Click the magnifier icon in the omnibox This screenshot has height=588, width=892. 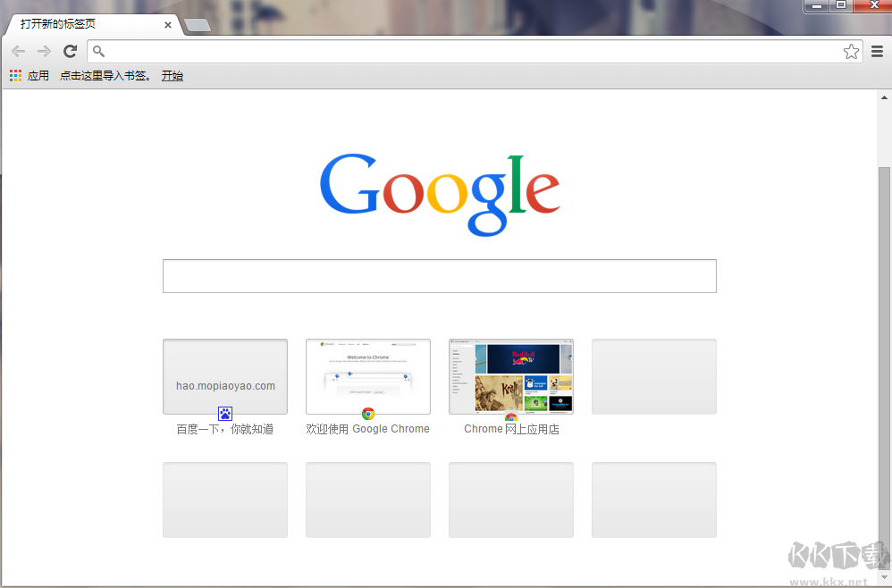[98, 51]
